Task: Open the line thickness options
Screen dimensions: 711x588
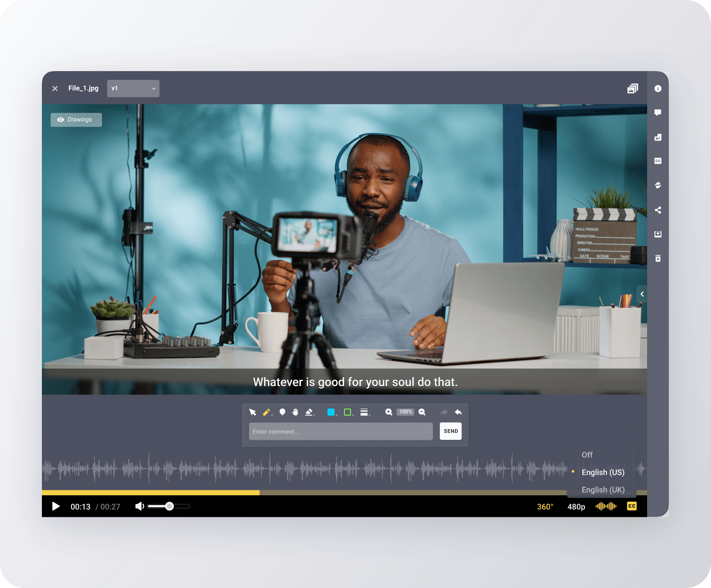Action: tap(364, 412)
